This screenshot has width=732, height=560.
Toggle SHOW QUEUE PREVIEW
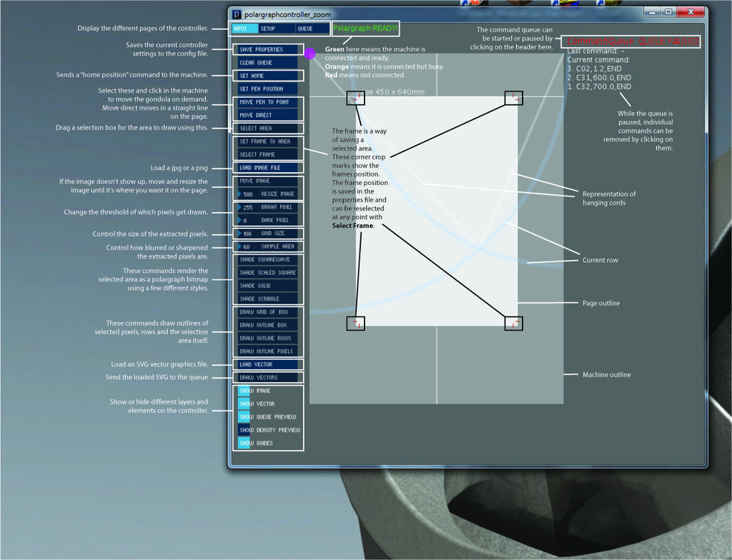(244, 416)
